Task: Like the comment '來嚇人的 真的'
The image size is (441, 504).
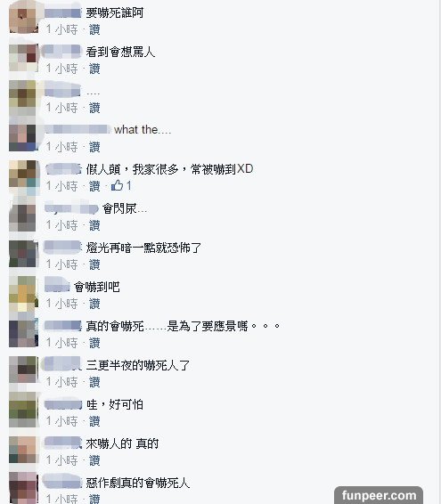Action: click(94, 460)
